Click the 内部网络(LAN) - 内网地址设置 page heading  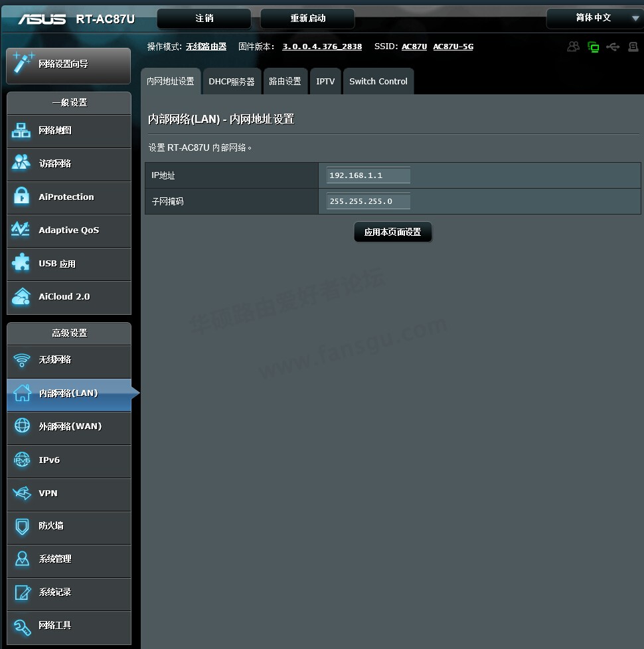(221, 120)
